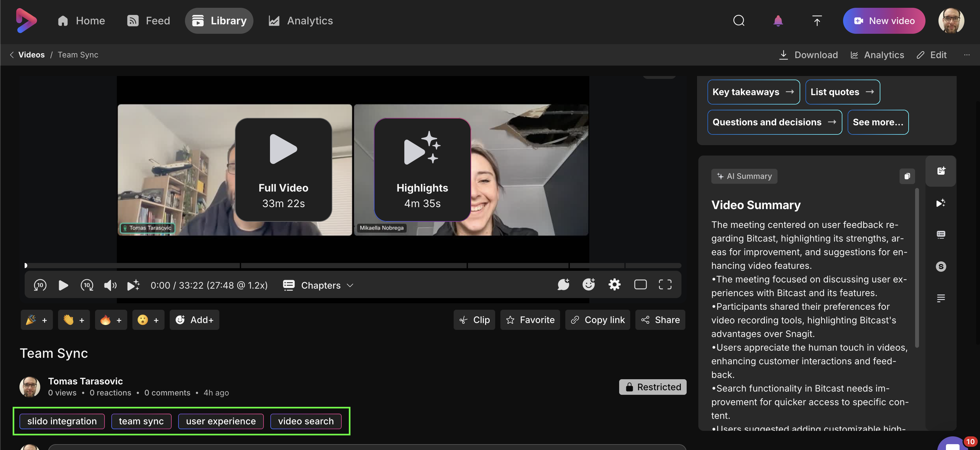Click the user experience tag
Image resolution: width=980 pixels, height=450 pixels.
pos(221,421)
